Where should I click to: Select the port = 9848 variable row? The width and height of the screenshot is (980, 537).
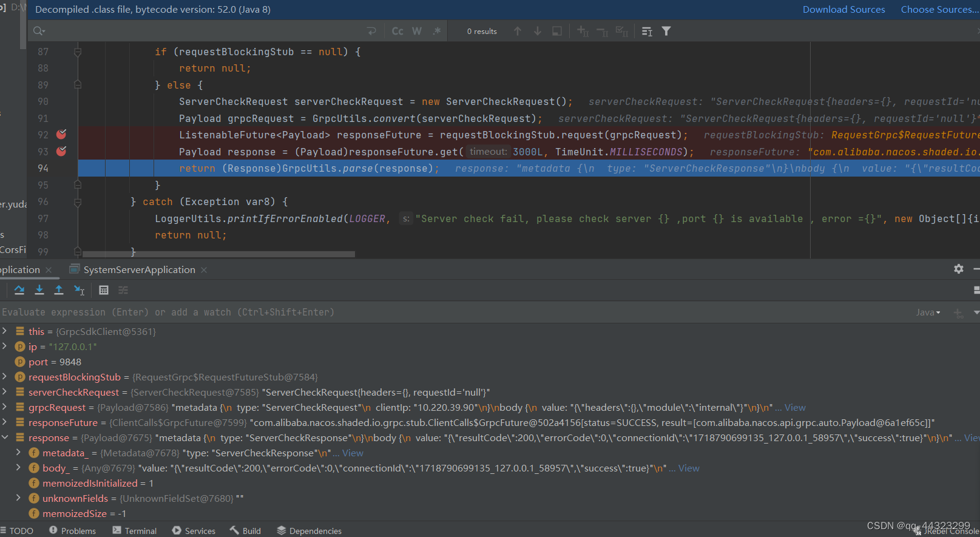click(x=490, y=362)
